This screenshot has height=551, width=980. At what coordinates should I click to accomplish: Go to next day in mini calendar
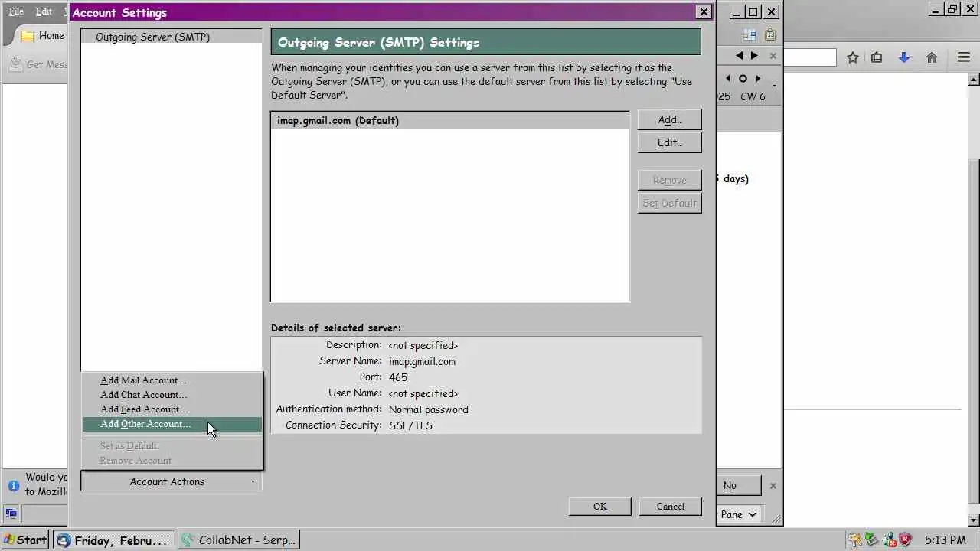tap(758, 78)
